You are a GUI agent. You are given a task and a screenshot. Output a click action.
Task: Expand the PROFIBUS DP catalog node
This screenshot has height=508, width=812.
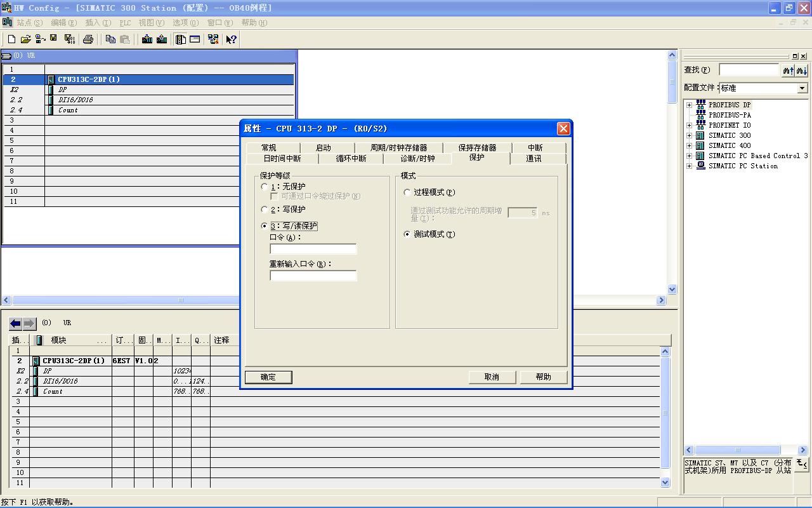pyautogui.click(x=689, y=105)
